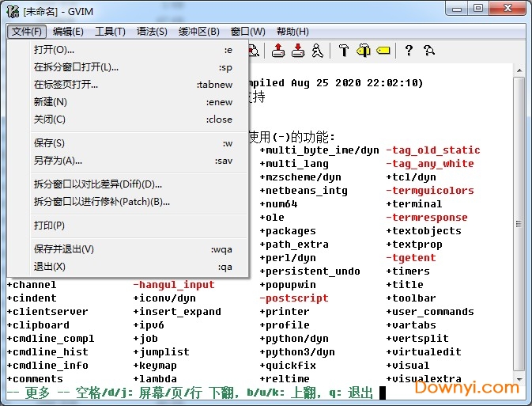Choose 另存为(A)... to save as
The height and width of the screenshot is (406, 532).
(58, 161)
